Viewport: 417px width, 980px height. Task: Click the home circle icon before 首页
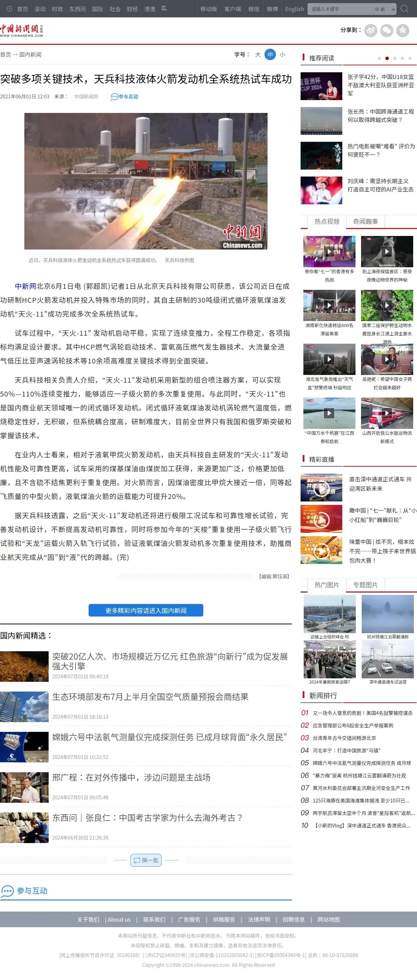point(9,9)
